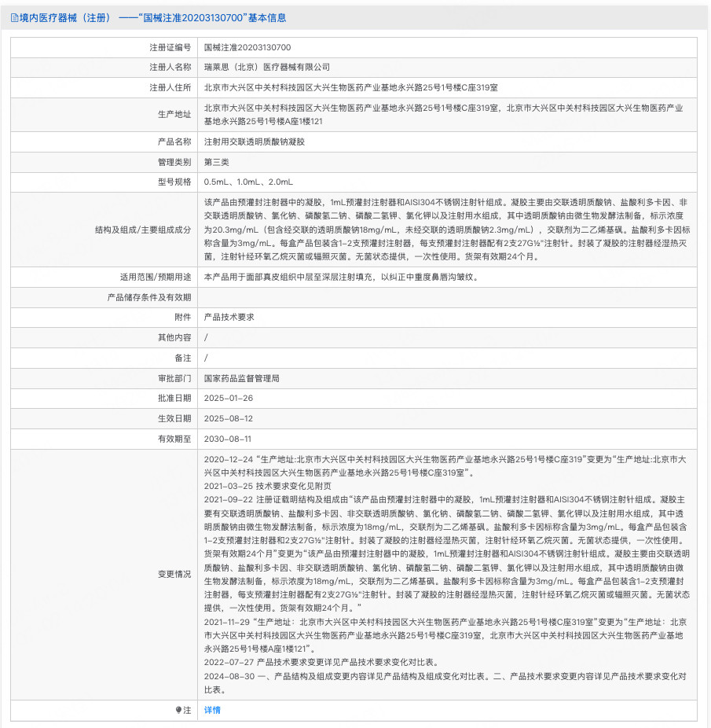Click the 2024-08-30 change record entry
Screen dimensions: 711x728
445,683
